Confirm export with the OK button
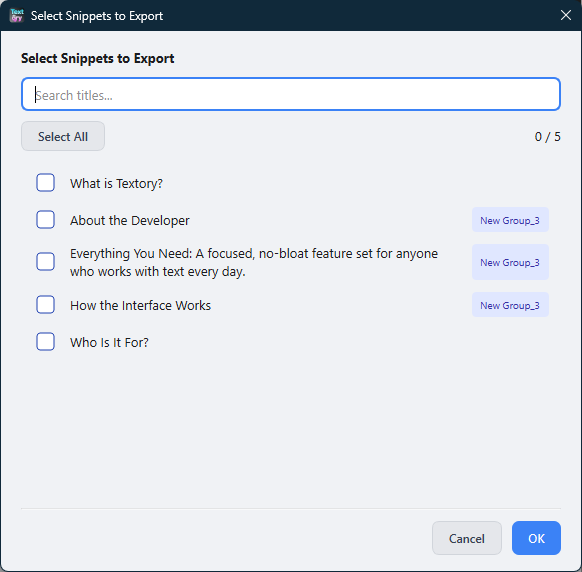The width and height of the screenshot is (582, 572). pyautogui.click(x=536, y=538)
